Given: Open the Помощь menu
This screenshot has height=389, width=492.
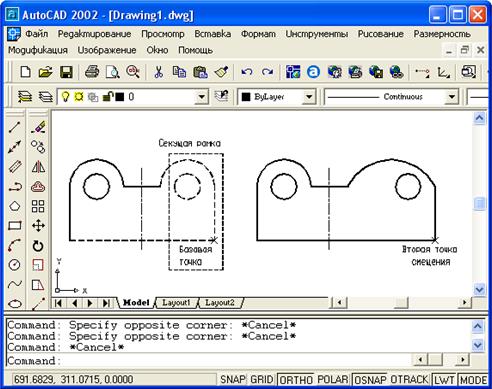Looking at the screenshot, I should [195, 50].
